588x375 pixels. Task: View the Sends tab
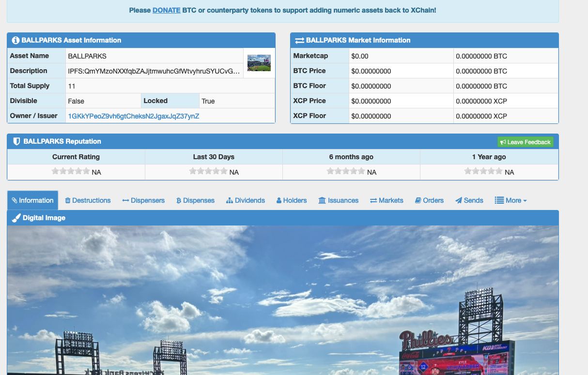[469, 200]
